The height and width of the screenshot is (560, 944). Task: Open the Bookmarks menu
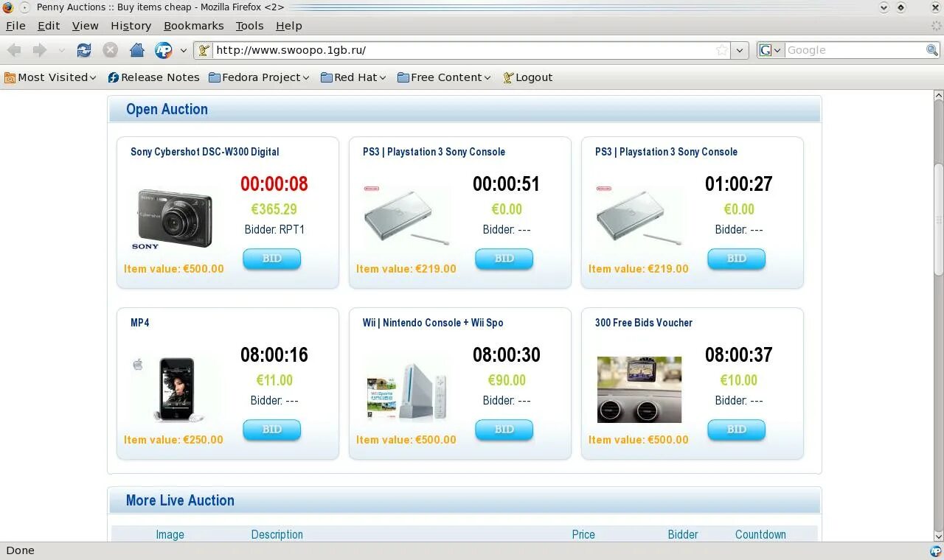[x=193, y=25]
